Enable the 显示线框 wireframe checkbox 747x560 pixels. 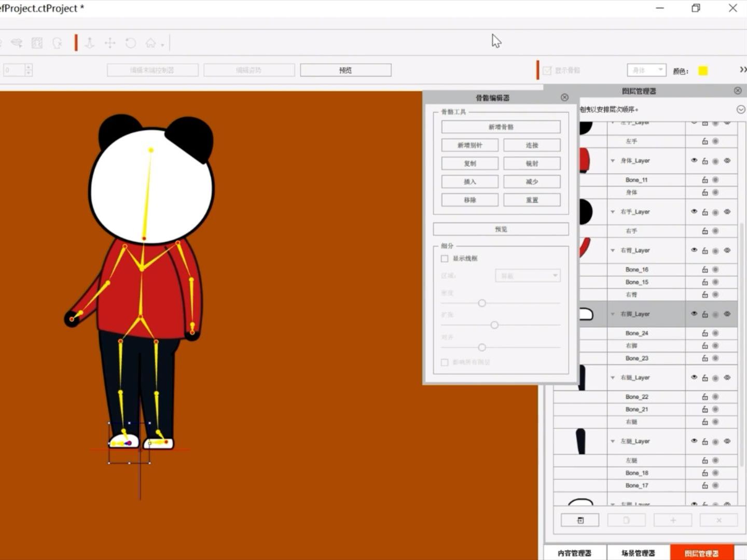[445, 258]
